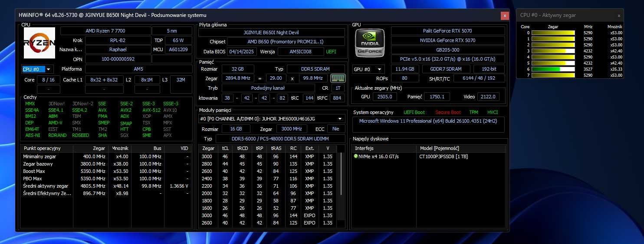Click the green NVMe drive status indicator
This screenshot has height=244, width=644.
pyautogui.click(x=356, y=156)
